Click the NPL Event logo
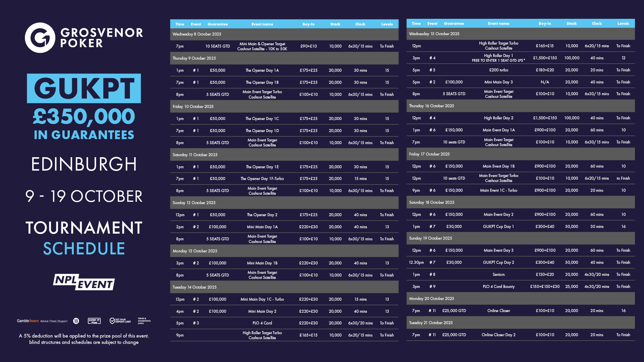This screenshot has width=644, height=362. [84, 282]
